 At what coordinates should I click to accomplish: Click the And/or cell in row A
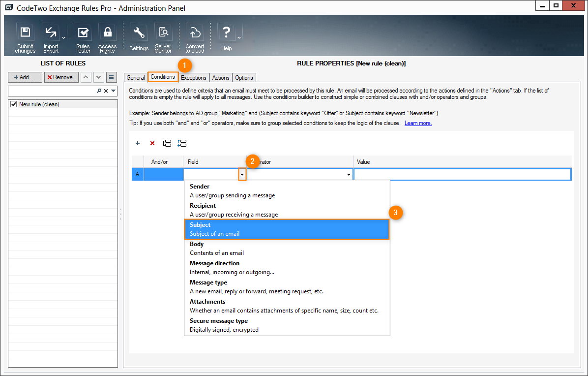pyautogui.click(x=164, y=174)
